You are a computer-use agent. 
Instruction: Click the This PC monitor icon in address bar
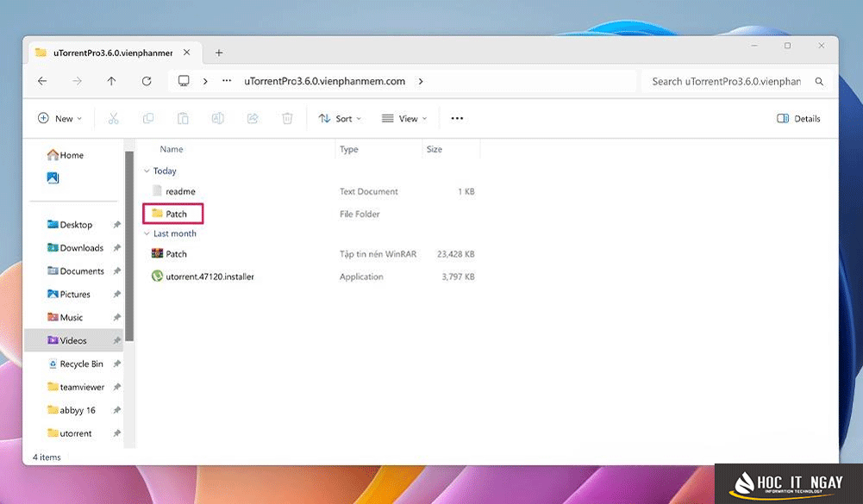(x=184, y=81)
